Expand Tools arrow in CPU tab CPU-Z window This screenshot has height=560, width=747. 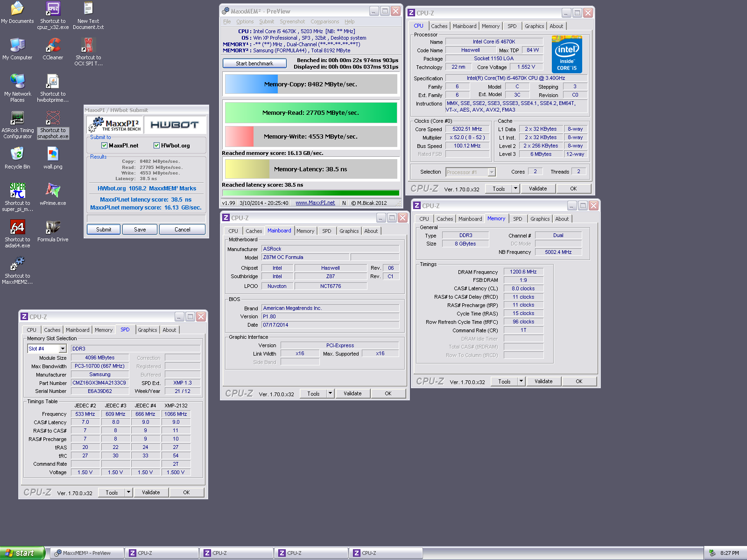click(515, 189)
